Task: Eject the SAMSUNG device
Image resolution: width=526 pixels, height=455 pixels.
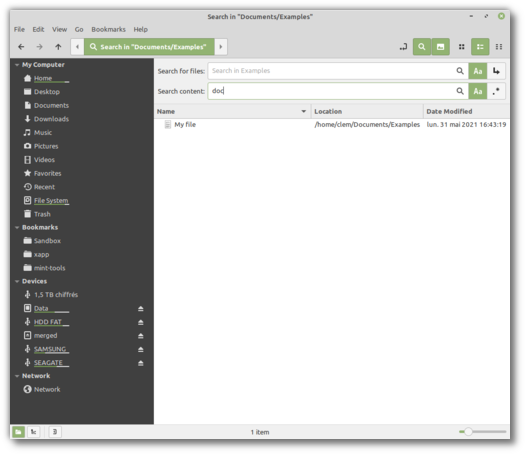Action: pos(141,349)
